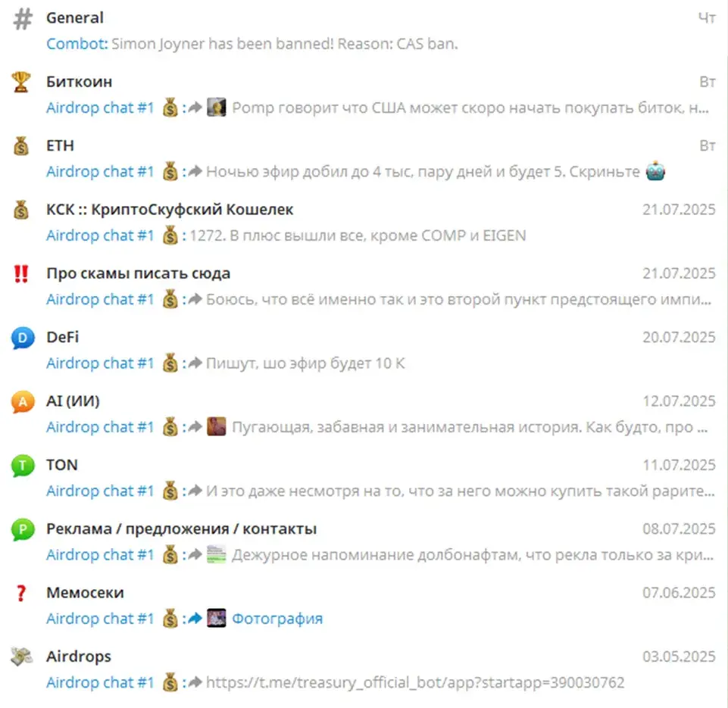The height and width of the screenshot is (708, 728).
Task: Select the green T icon for TON
Action: click(x=23, y=466)
